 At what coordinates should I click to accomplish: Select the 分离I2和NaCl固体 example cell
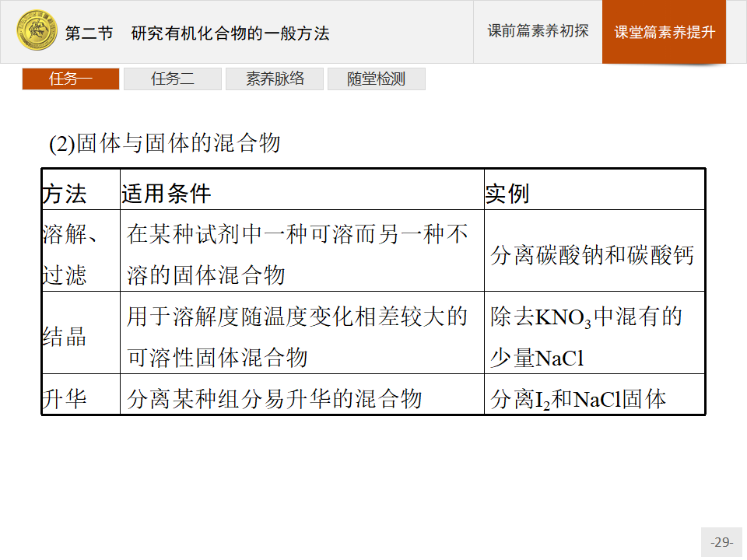pos(594,394)
